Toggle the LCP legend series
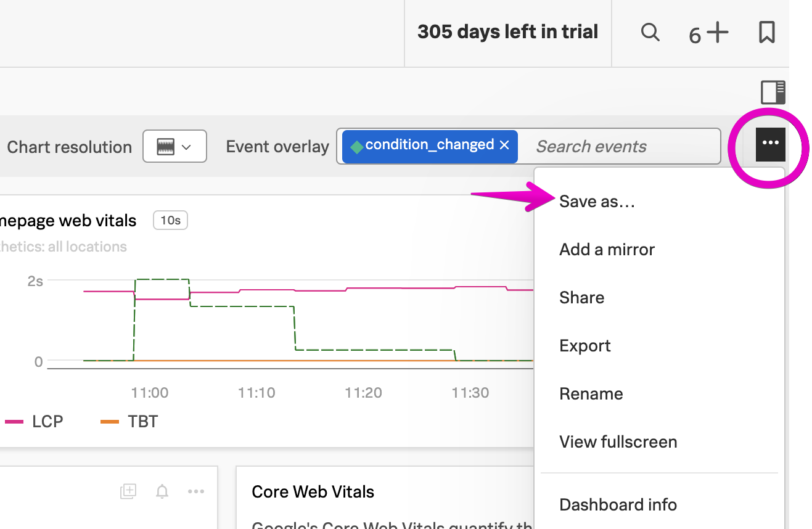Viewport: 812px width, 529px height. (x=35, y=422)
